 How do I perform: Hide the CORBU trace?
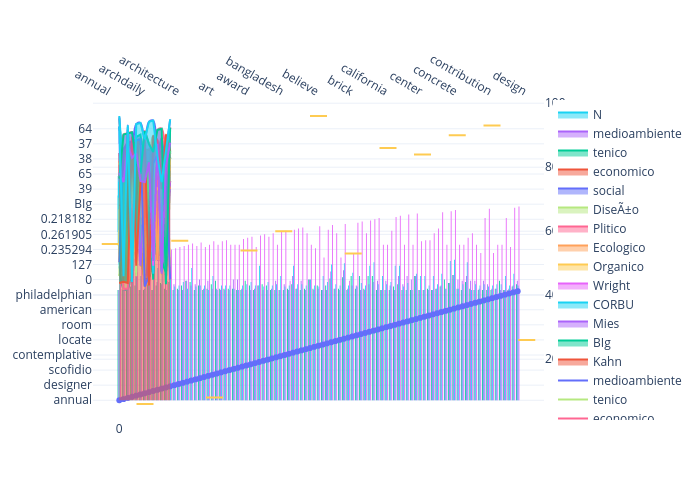(x=612, y=304)
